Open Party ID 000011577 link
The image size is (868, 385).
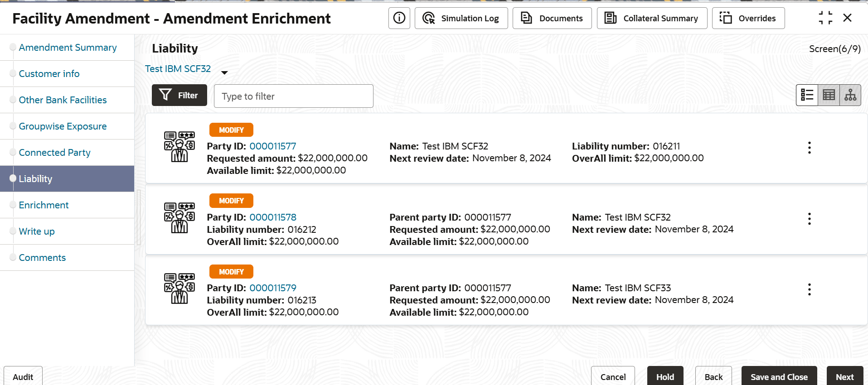point(273,146)
